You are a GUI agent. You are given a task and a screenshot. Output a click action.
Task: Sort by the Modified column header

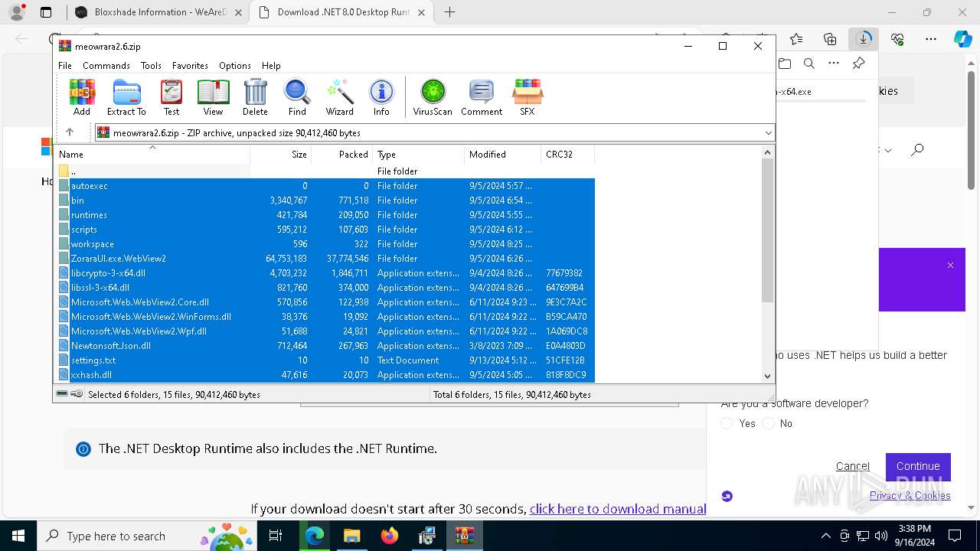(x=502, y=154)
